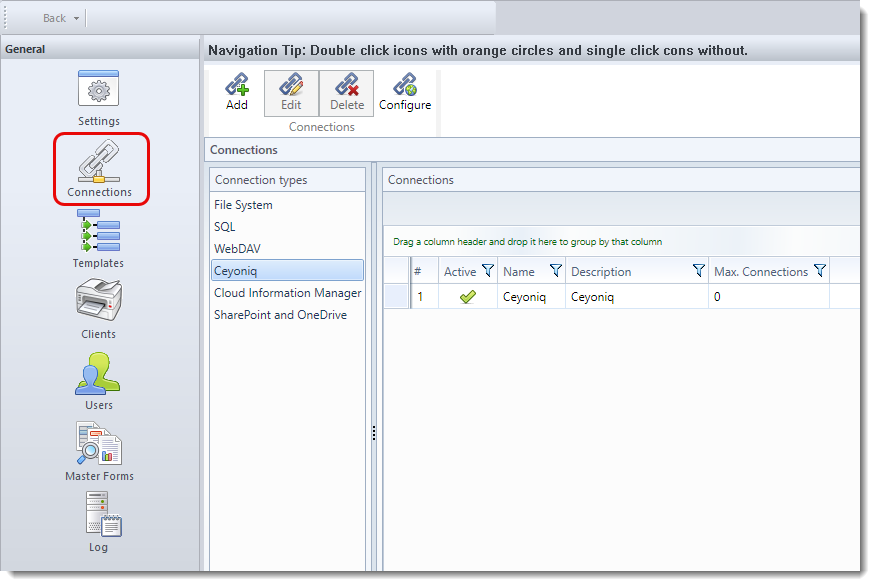Open the Active column filter
The width and height of the screenshot is (875, 586).
pos(488,271)
